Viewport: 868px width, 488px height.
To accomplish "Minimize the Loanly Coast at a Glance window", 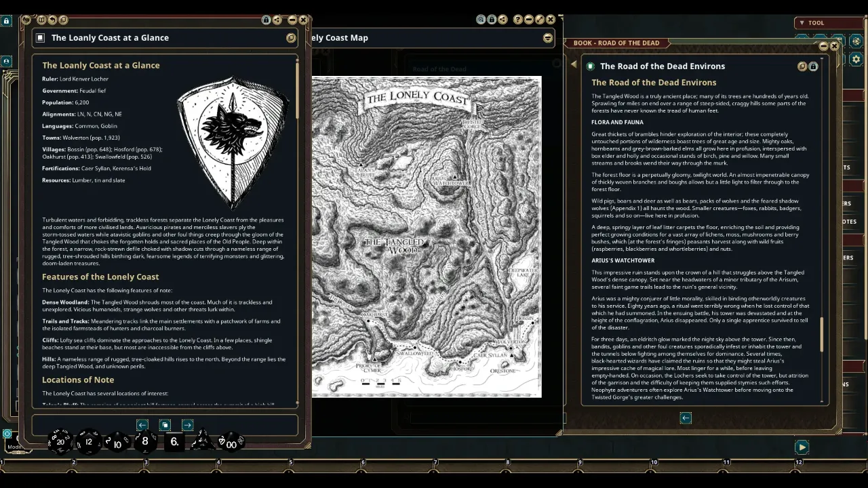I will 292,20.
